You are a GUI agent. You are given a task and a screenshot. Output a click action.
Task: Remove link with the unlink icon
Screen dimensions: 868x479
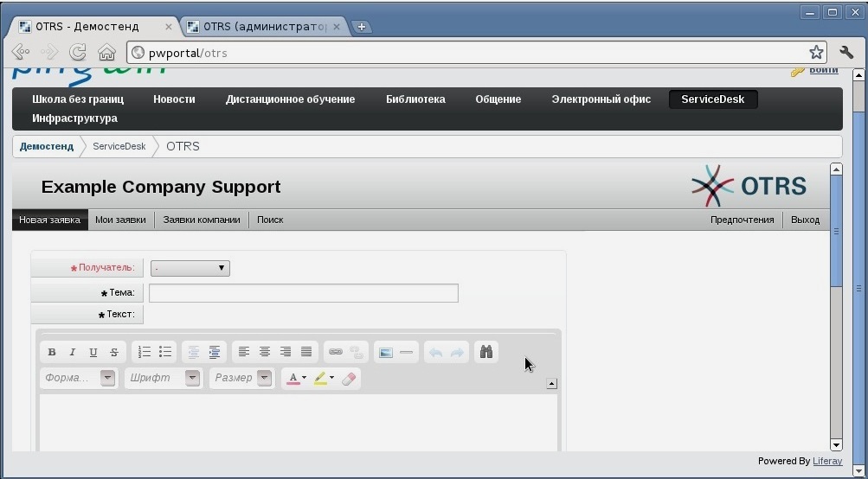pyautogui.click(x=357, y=352)
